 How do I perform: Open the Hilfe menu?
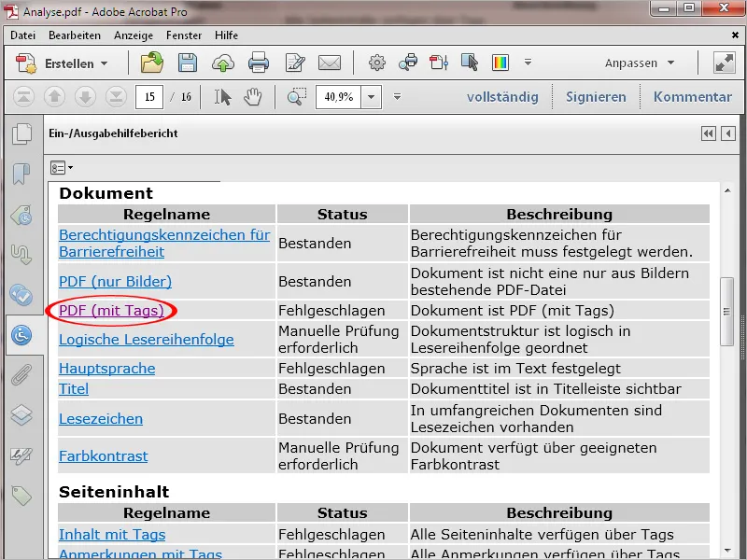(226, 35)
